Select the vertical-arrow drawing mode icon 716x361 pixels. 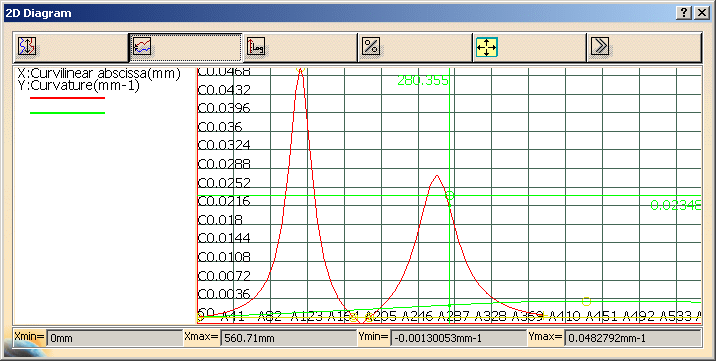click(x=27, y=47)
